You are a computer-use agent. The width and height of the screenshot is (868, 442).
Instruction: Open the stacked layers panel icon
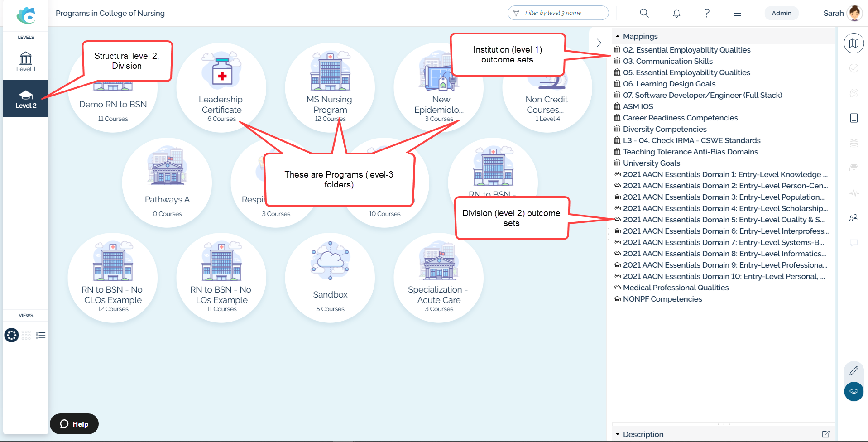coord(854,143)
